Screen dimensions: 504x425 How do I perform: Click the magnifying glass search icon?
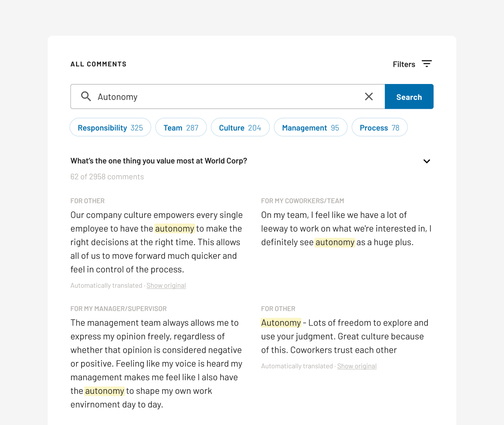86,96
